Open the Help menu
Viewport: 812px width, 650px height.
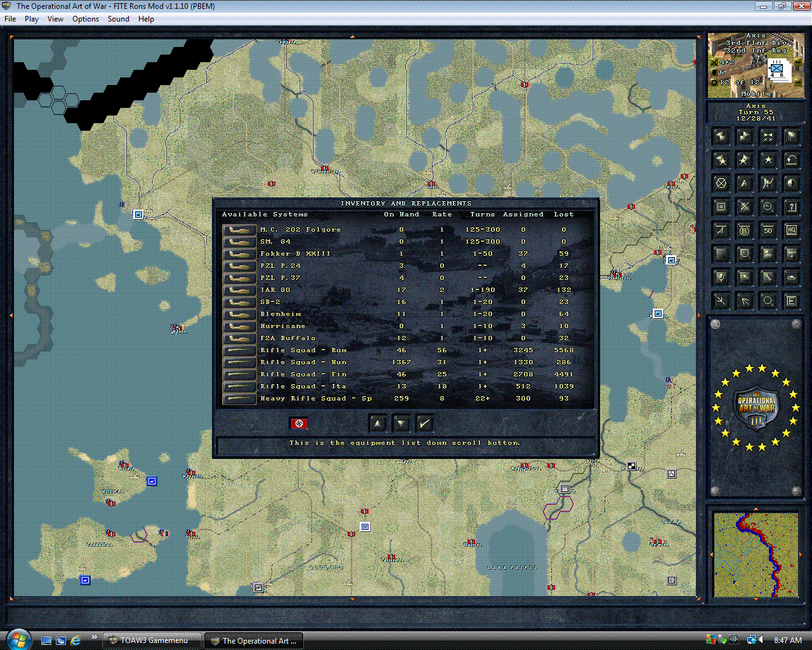[146, 19]
